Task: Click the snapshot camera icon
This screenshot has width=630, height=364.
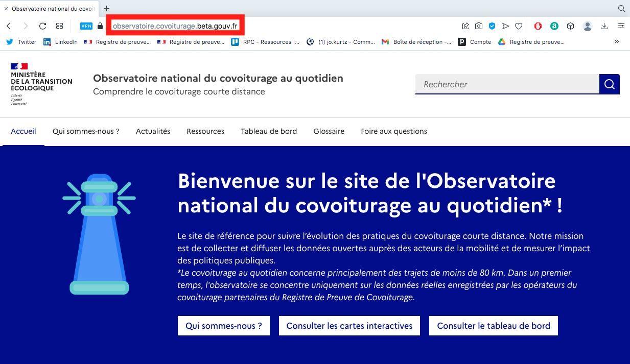Action: point(479,26)
